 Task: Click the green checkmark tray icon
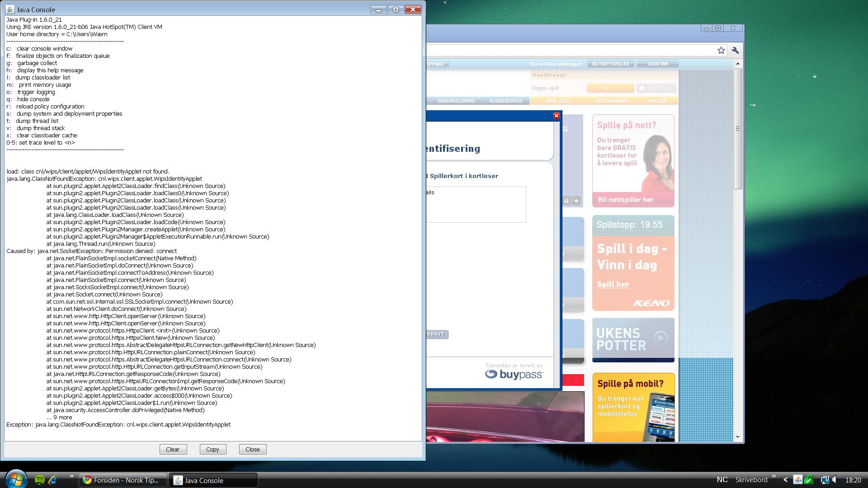point(809,480)
